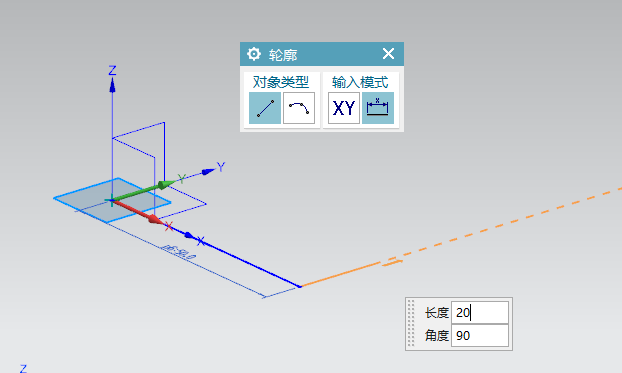Click the 轮廓 dialog title
This screenshot has height=373, width=622.
pyautogui.click(x=283, y=55)
